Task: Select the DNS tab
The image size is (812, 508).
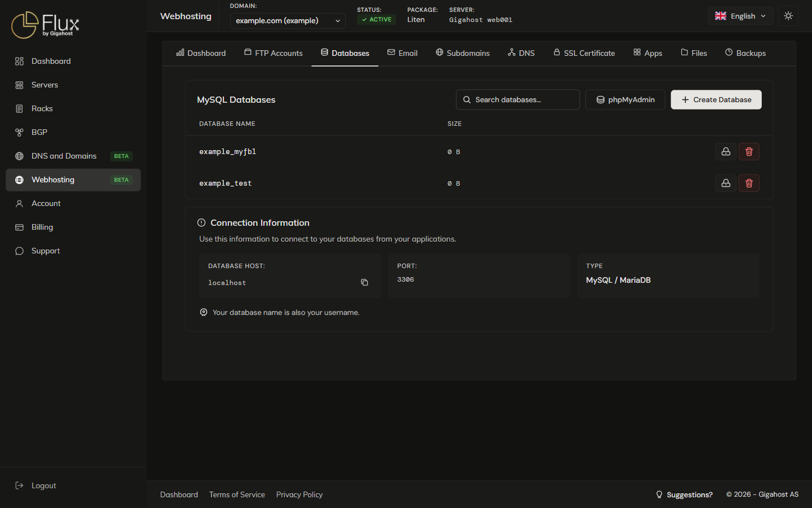Action: click(x=522, y=53)
